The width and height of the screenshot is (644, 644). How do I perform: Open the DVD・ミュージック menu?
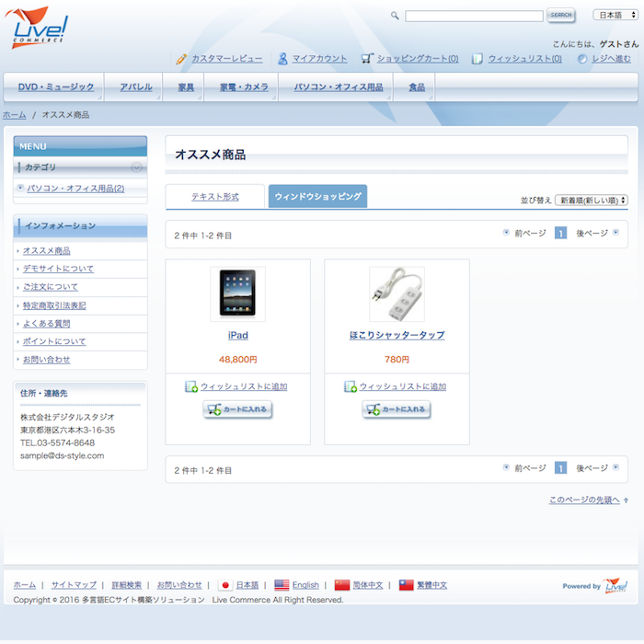tap(55, 87)
